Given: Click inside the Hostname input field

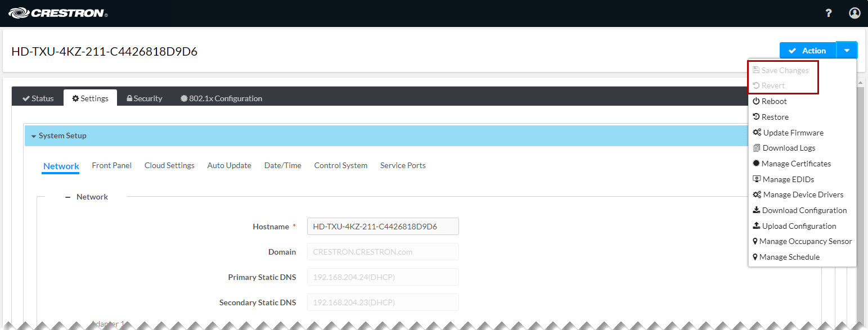Looking at the screenshot, I should click(383, 226).
